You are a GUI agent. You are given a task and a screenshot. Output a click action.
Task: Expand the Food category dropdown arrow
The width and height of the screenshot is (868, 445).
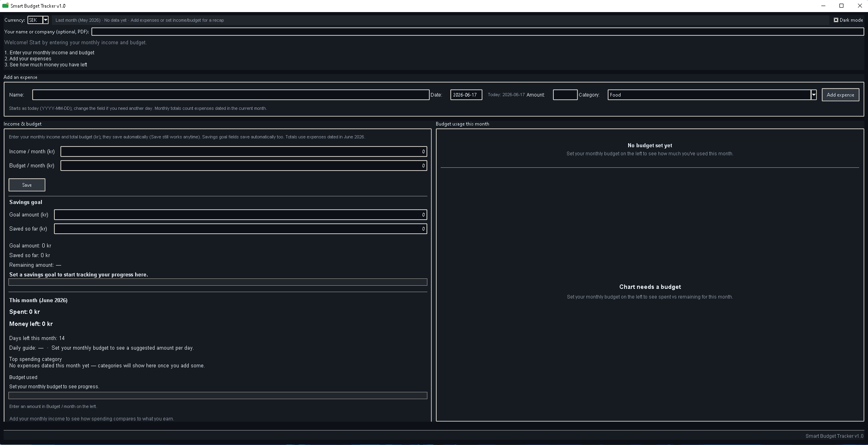point(813,95)
